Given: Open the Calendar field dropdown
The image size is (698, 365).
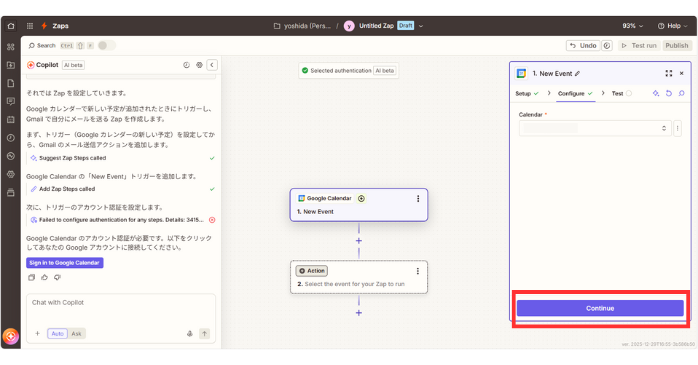Looking at the screenshot, I should (x=595, y=128).
